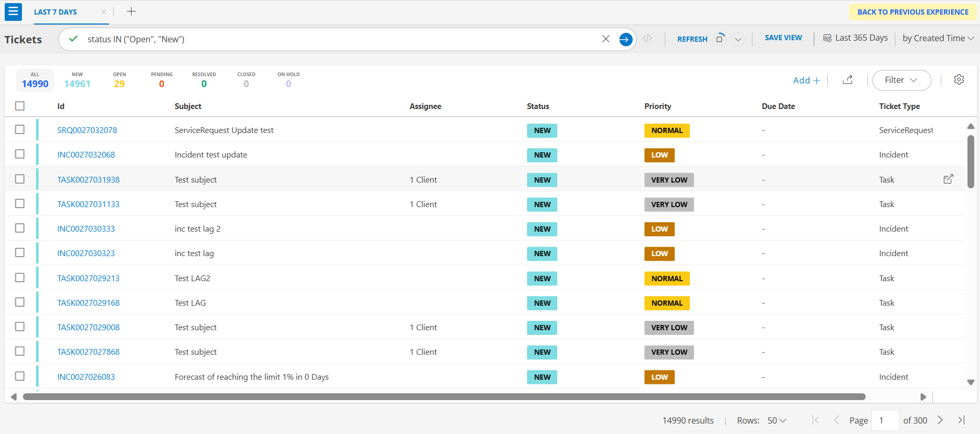
Task: Switch to the LAST 7 DAYS tab
Action: click(x=55, y=12)
